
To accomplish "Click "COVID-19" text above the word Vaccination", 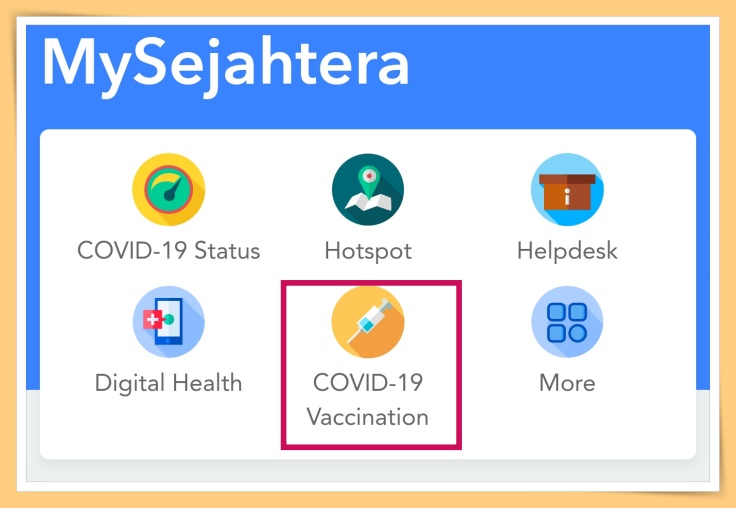I will click(x=368, y=382).
